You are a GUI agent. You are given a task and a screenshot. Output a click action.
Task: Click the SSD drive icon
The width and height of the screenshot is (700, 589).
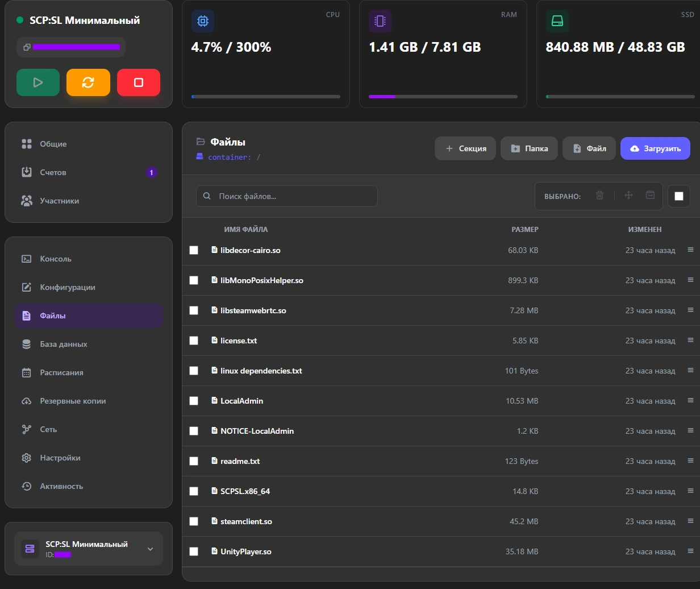557,21
